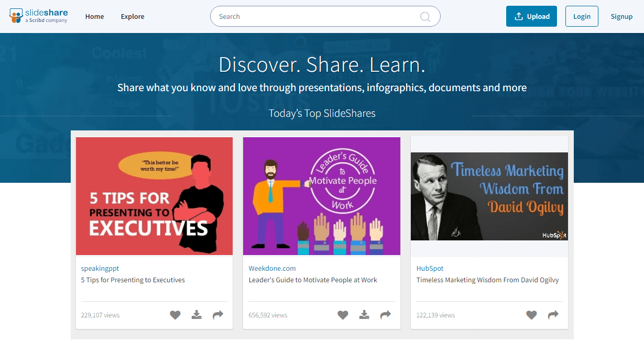Share the Leader's Guide to Motivate People presentation
The image size is (644, 353).
tap(385, 315)
